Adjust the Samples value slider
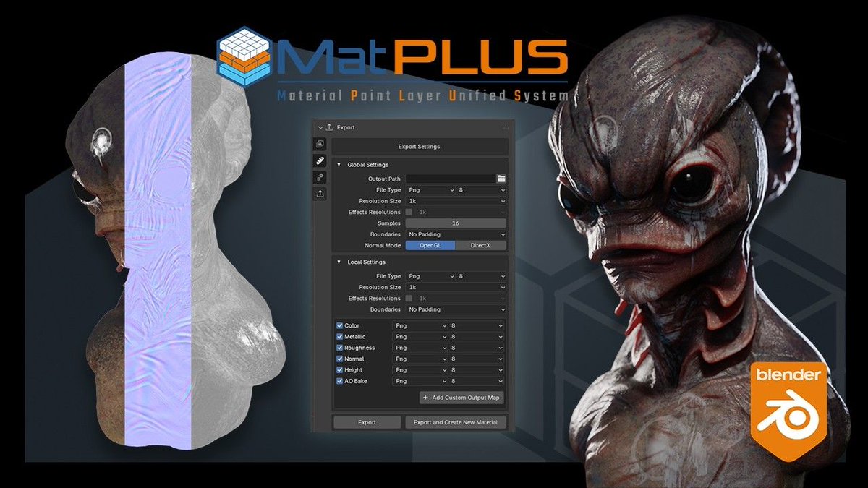 coord(454,223)
